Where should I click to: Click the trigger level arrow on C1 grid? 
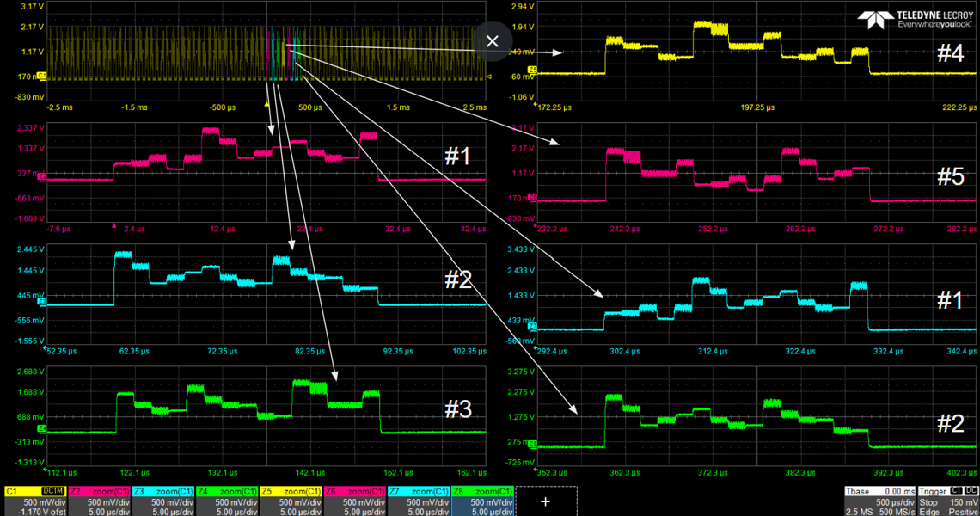click(x=489, y=77)
